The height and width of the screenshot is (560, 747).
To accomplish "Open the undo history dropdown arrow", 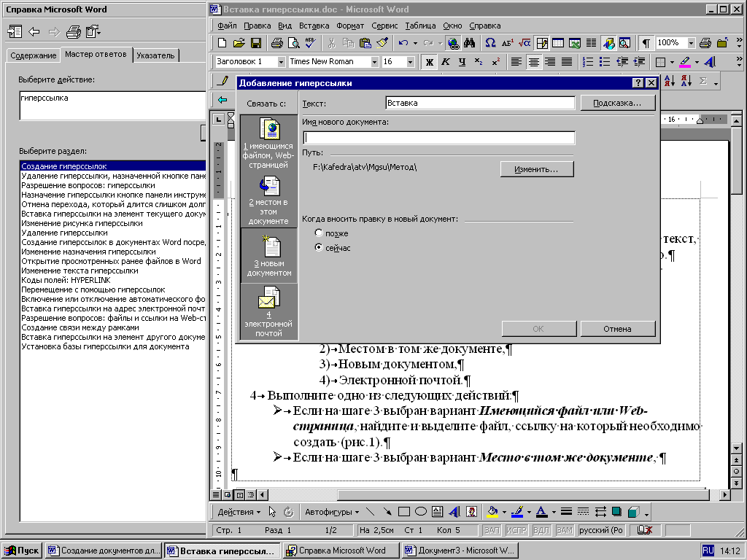I will click(x=415, y=43).
